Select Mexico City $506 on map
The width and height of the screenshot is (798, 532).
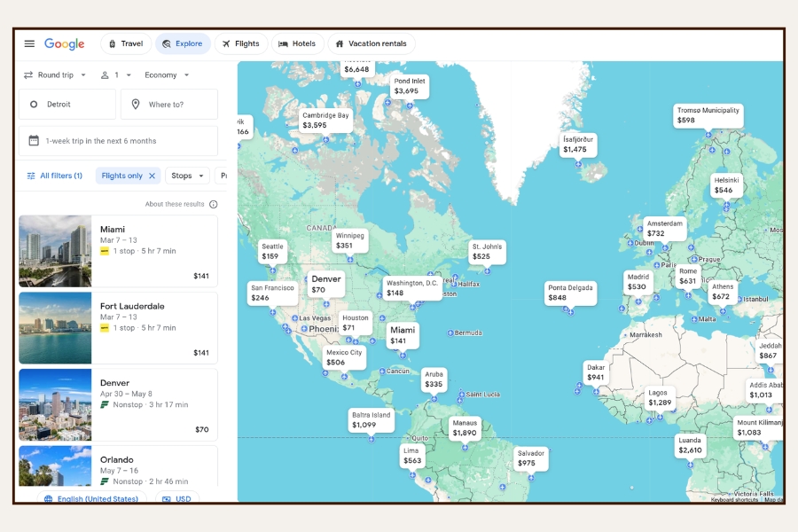click(x=344, y=357)
